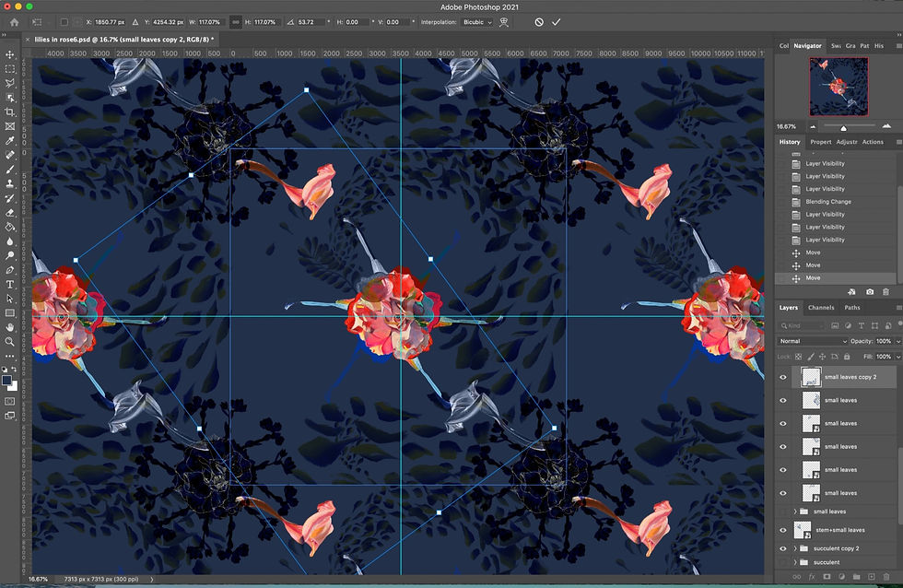This screenshot has width=903, height=588.
Task: Open the Properties panel tab
Action: (x=821, y=142)
